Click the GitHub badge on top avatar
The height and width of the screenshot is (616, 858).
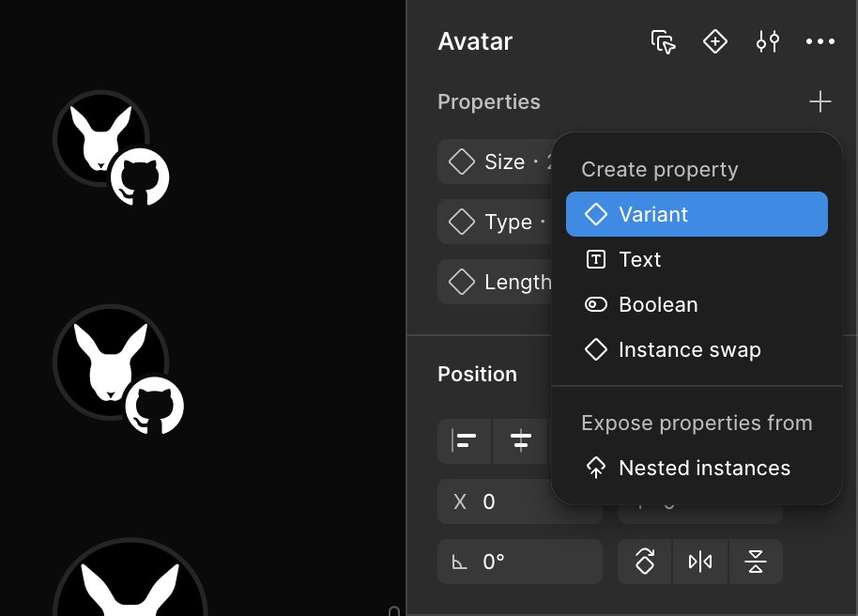[x=140, y=177]
